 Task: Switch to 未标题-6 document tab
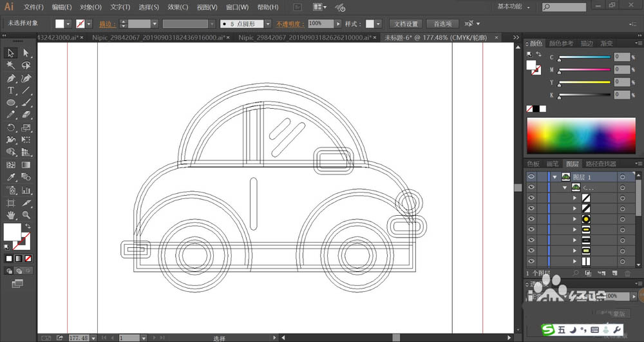pos(435,37)
